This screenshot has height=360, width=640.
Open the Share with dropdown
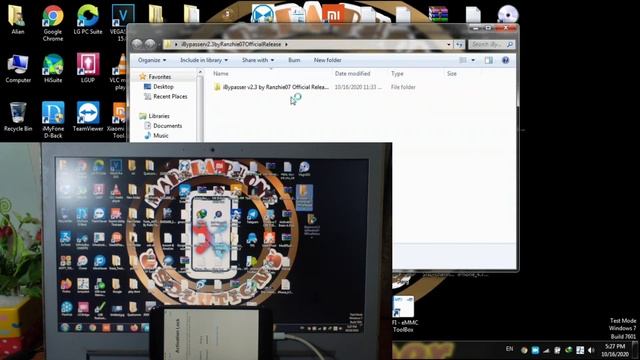258,60
